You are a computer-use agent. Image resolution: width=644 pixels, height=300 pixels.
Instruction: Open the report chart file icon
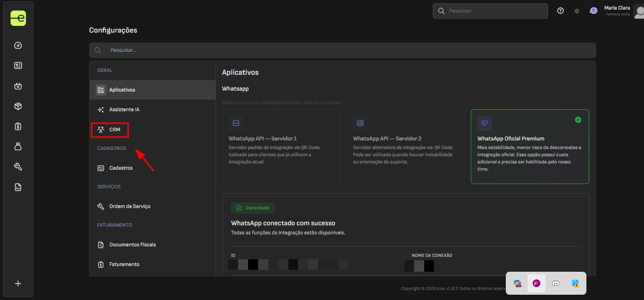tap(18, 187)
